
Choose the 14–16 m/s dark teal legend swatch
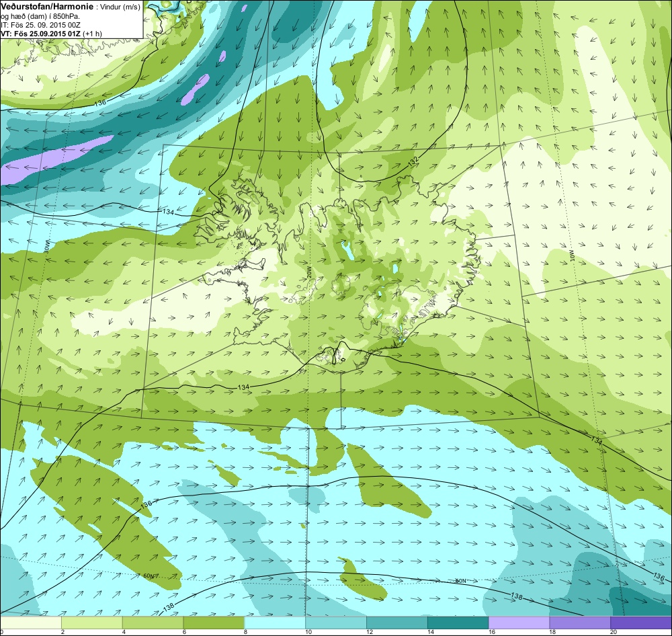pyautogui.click(x=458, y=623)
